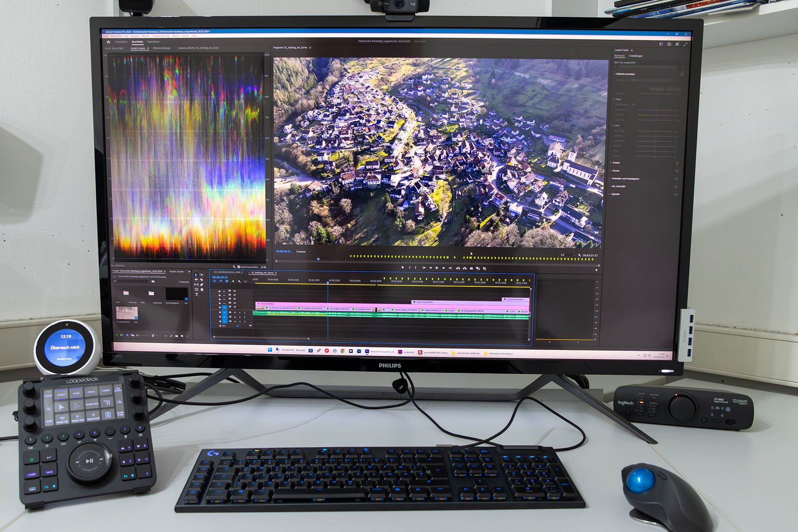
Task: Click the Home icon at top left
Action: coord(108,42)
